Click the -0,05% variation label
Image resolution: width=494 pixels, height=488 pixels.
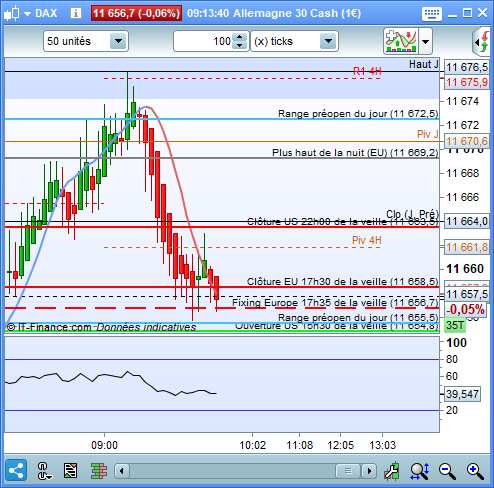pyautogui.click(x=465, y=310)
